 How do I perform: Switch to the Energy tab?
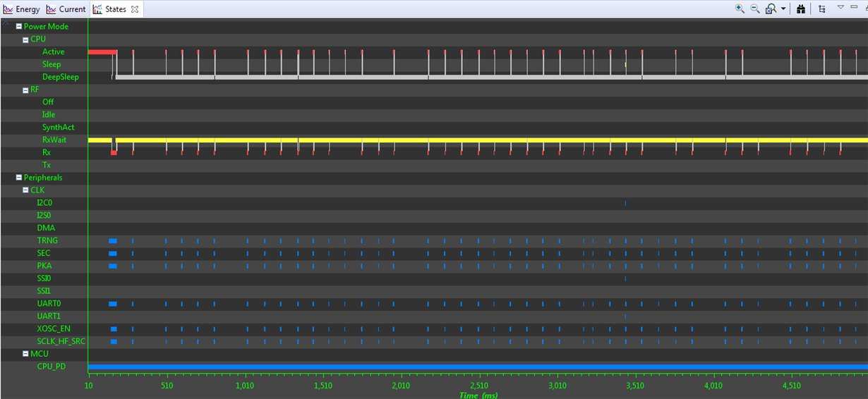click(x=28, y=9)
